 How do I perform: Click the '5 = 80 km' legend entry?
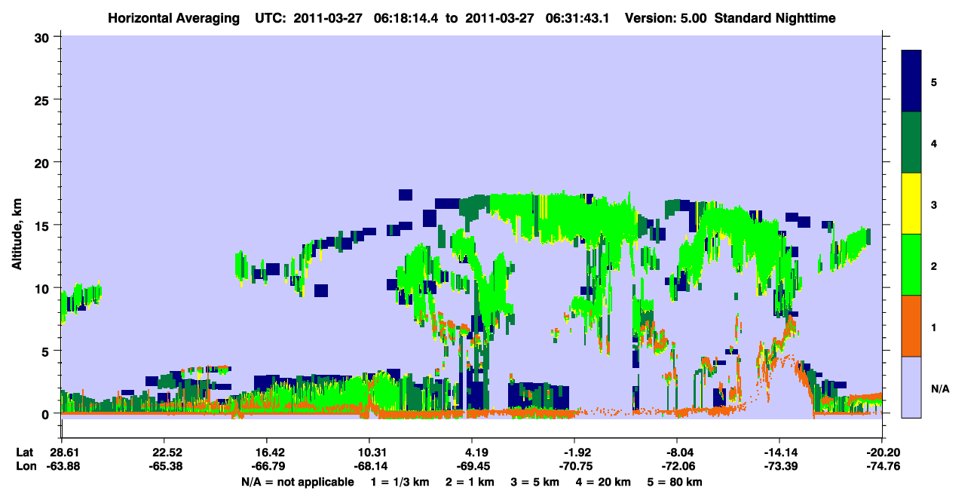(x=676, y=482)
